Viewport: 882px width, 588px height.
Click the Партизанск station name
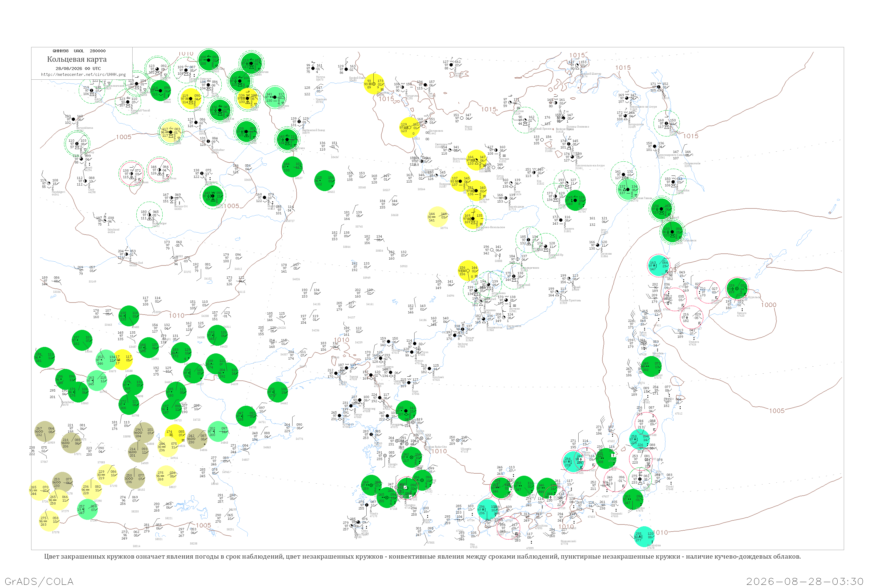pos(514,326)
